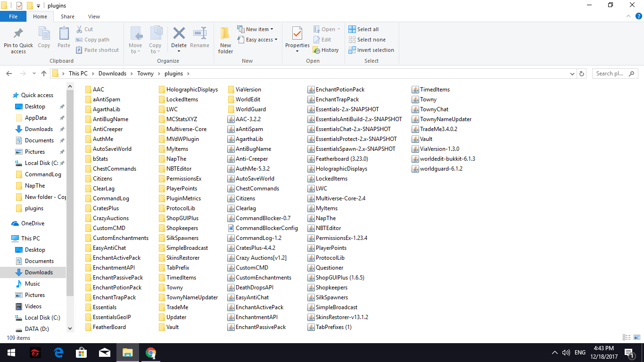Select the SkinsRestorer folder
Viewport: 644px width, 362px height.
(179, 258)
